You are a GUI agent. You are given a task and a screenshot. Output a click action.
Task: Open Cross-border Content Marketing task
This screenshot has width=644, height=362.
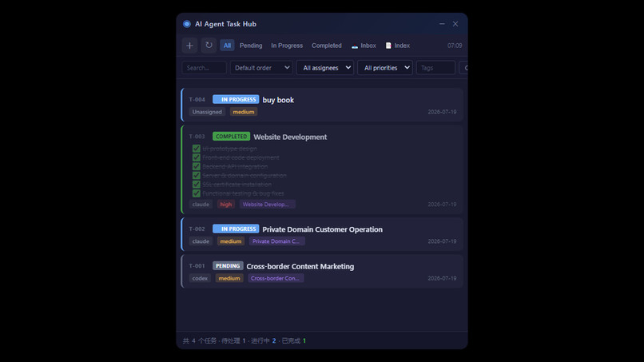tap(300, 266)
